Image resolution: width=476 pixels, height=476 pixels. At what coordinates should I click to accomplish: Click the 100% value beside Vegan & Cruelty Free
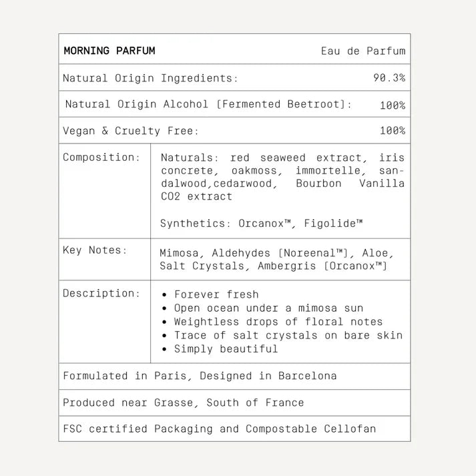pos(393,131)
